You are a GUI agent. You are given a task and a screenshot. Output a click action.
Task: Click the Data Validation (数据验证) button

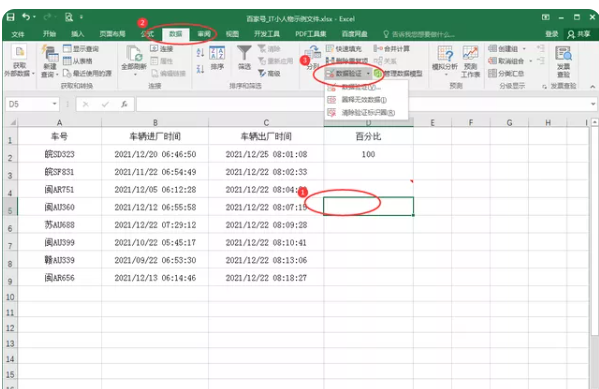(344, 73)
